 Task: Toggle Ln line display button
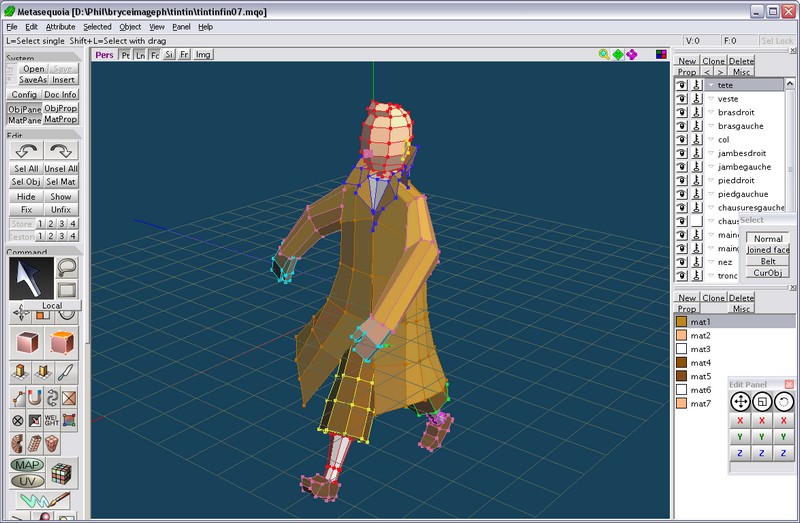point(140,55)
